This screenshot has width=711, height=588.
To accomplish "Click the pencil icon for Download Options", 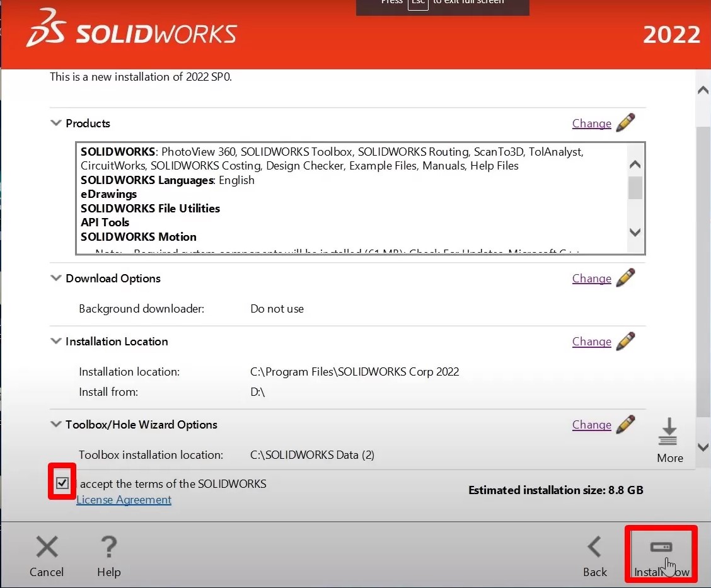I will pyautogui.click(x=626, y=278).
